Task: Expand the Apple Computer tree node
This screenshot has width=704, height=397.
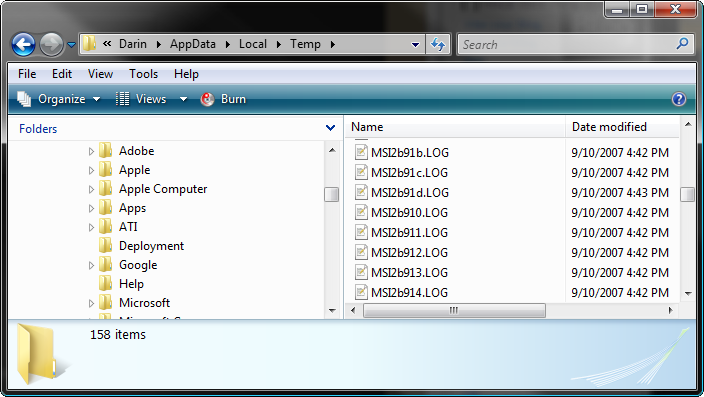Action: coord(91,190)
